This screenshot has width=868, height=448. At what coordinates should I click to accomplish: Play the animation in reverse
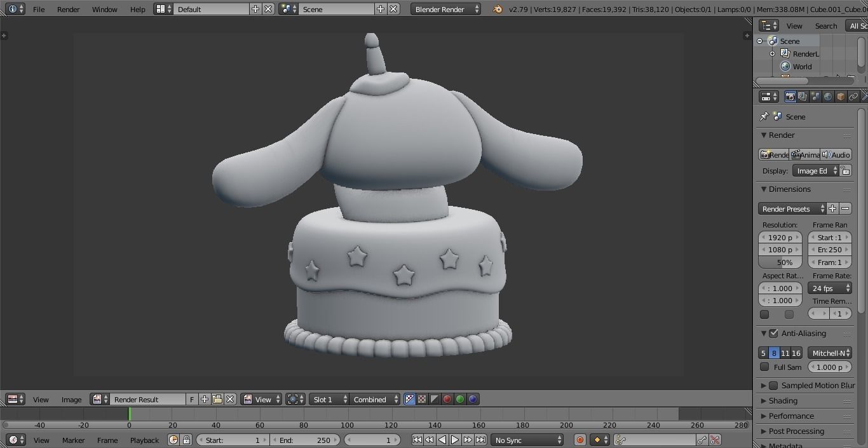click(x=442, y=440)
